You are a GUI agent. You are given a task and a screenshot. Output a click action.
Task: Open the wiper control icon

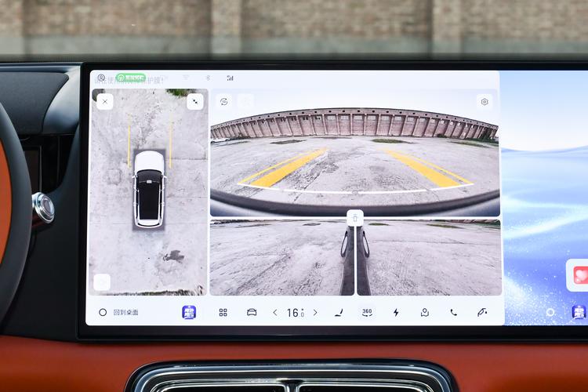[482, 312]
